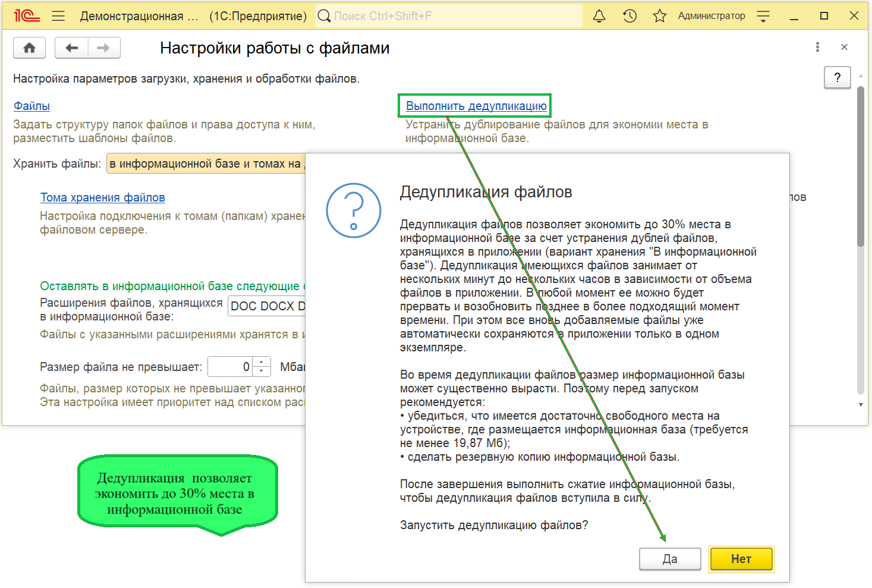Screen dimensions: 872x588
Task: Click the notifications bell icon
Action: pos(599,16)
